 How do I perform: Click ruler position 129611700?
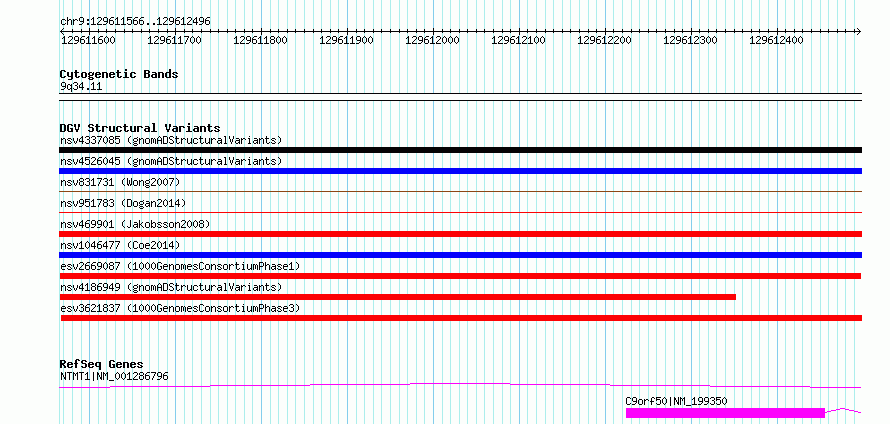[x=174, y=40]
